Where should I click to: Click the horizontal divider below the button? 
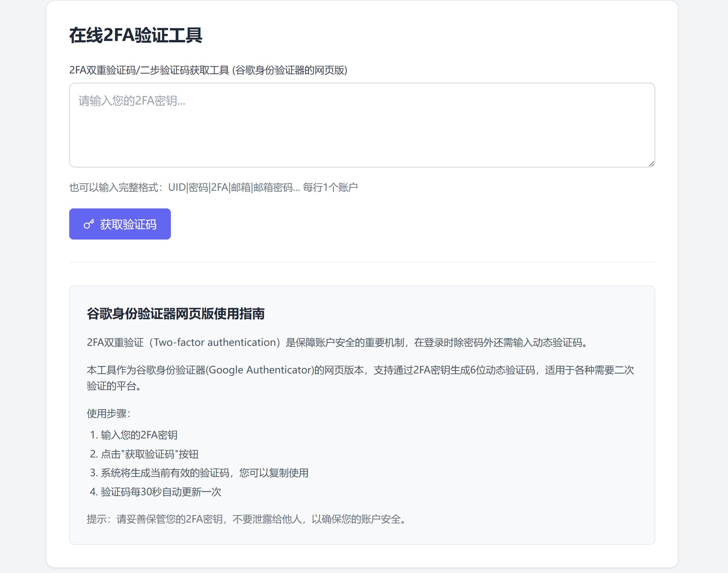tap(362, 262)
